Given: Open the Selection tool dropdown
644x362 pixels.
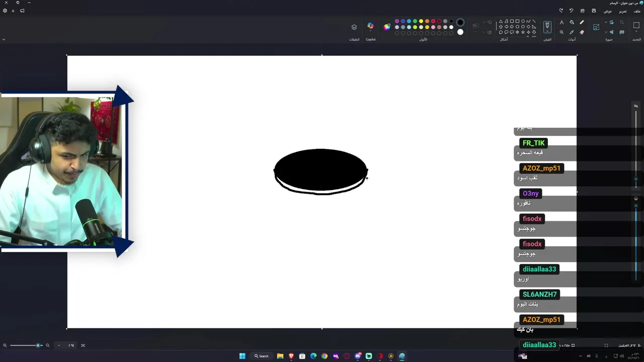Looking at the screenshot, I should [x=636, y=31].
